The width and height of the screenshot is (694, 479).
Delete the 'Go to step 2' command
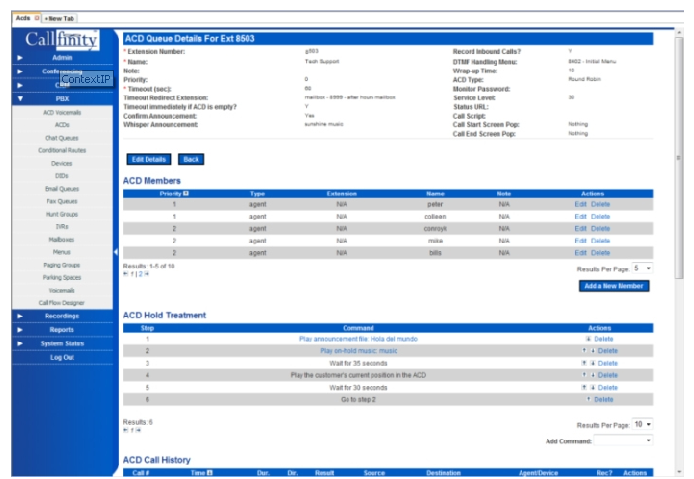(604, 399)
